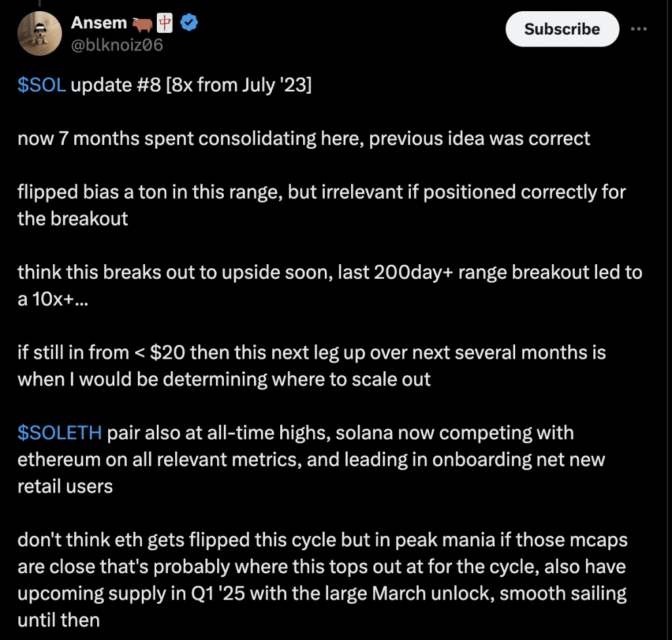This screenshot has width=672, height=640.
Task: Click the "think this breaks out to upside" line
Action: coord(330,272)
